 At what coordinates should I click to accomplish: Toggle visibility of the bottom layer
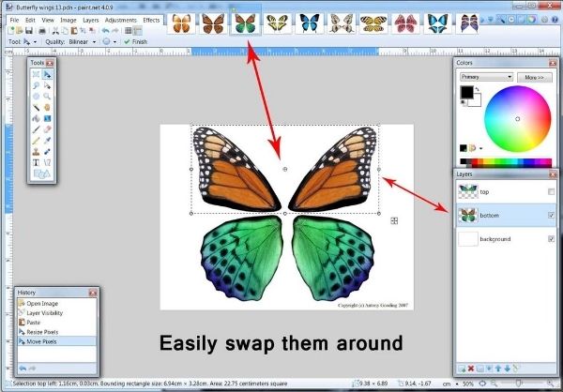[x=551, y=215]
